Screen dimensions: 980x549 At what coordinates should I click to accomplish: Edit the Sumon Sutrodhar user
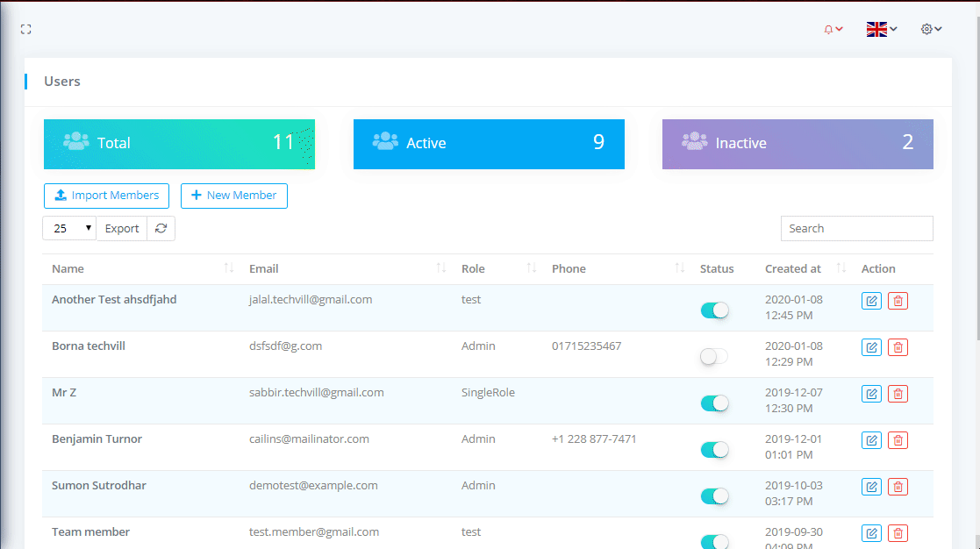(871, 487)
